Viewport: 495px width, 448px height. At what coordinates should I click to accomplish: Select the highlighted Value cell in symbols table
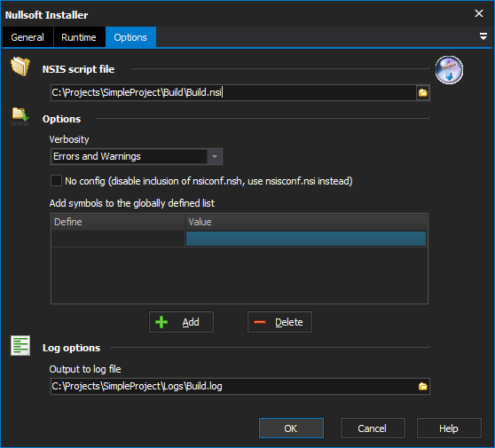tap(306, 239)
